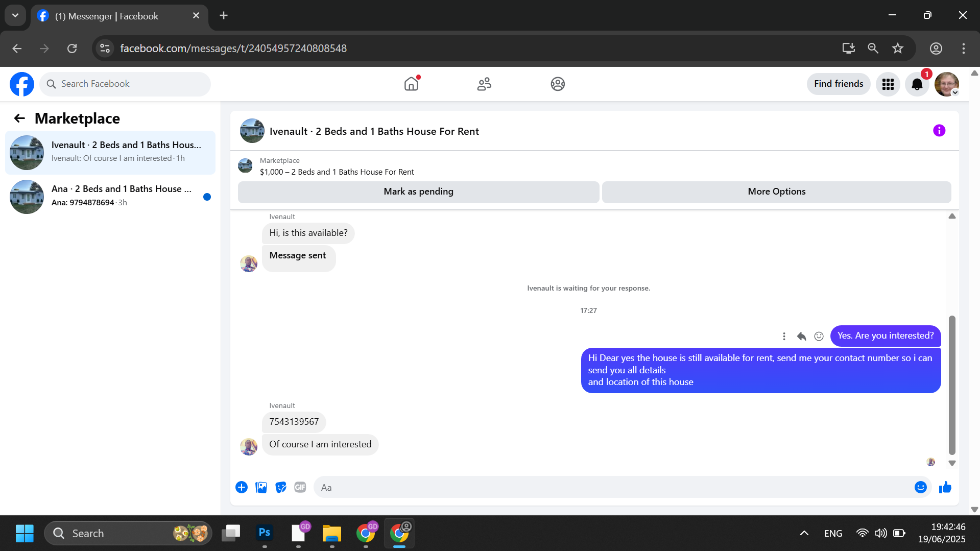The image size is (980, 551).
Task: Open the account profile picture menu
Action: click(947, 84)
